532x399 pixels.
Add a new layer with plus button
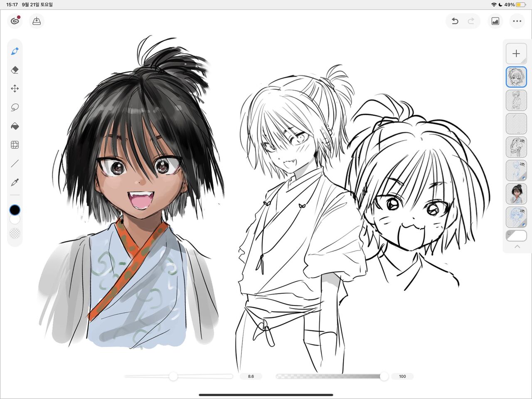(x=516, y=54)
